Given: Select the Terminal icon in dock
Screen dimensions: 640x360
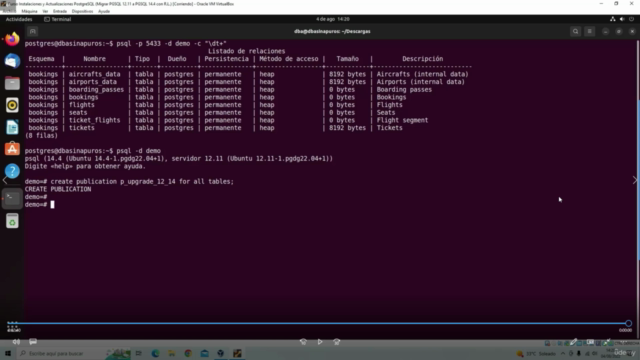Looking at the screenshot, I should (12, 198).
